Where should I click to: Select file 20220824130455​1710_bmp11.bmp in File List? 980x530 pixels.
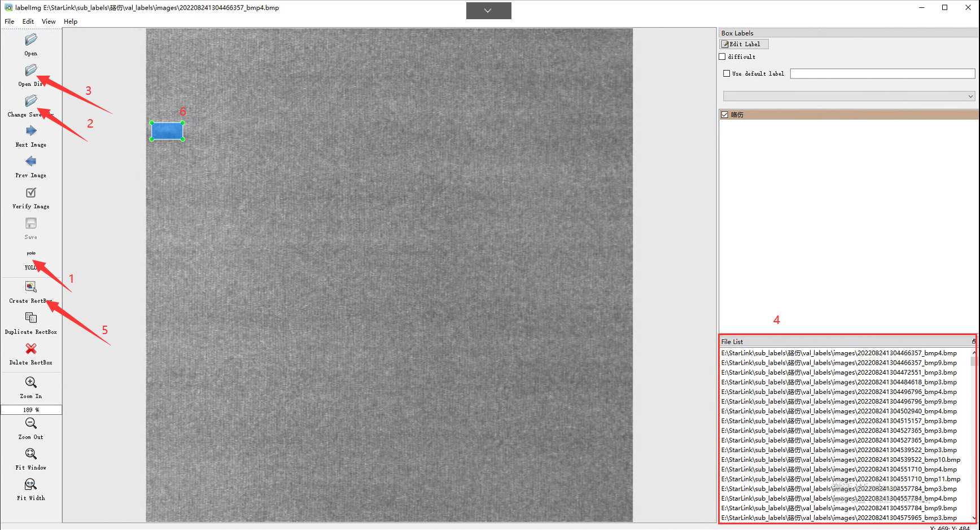(x=841, y=479)
